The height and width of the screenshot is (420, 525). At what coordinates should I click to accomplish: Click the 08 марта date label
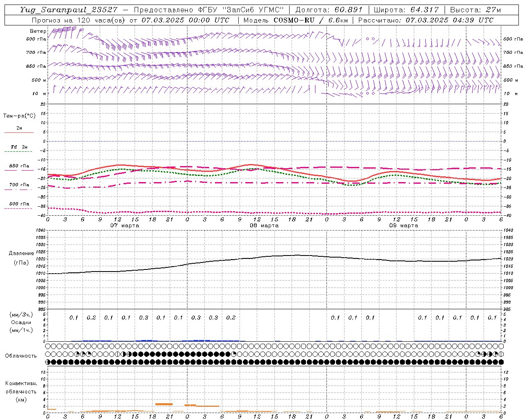coord(264,226)
